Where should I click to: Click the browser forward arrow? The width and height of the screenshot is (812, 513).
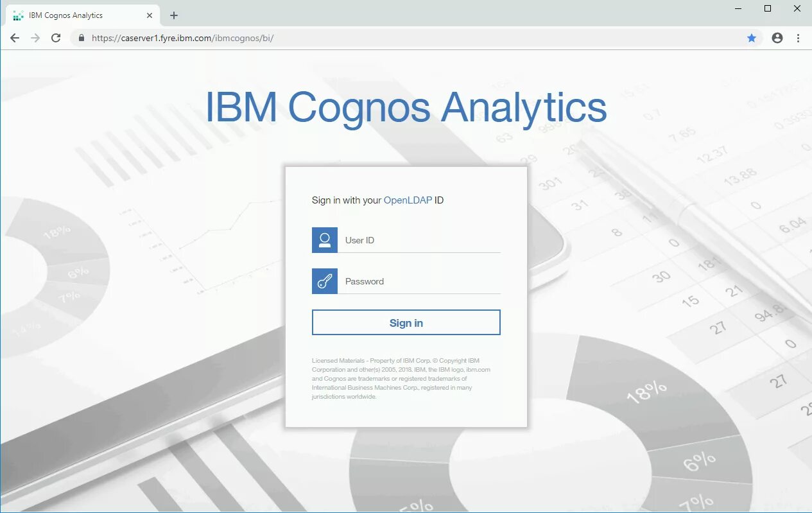[35, 38]
